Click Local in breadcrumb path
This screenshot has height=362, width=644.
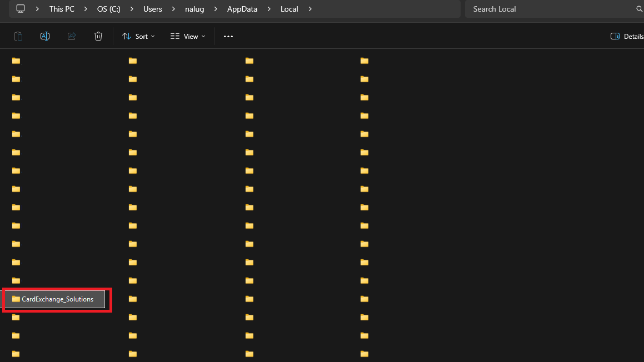(x=289, y=9)
